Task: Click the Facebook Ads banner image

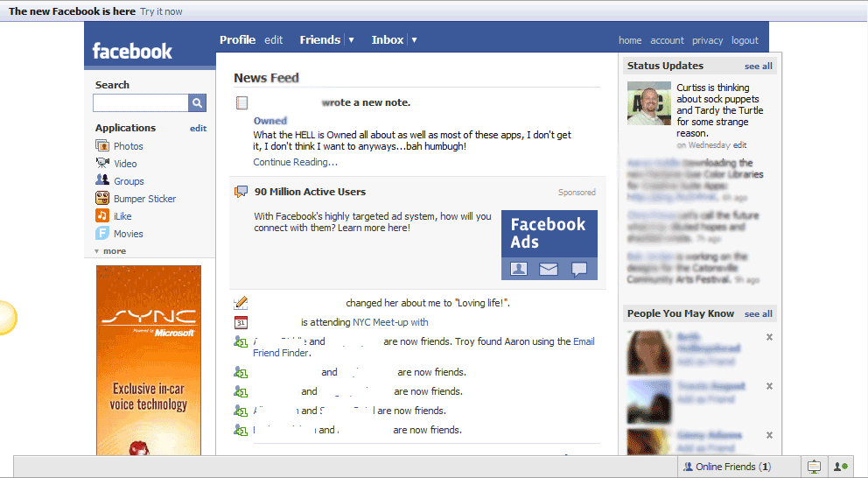Action: [549, 245]
